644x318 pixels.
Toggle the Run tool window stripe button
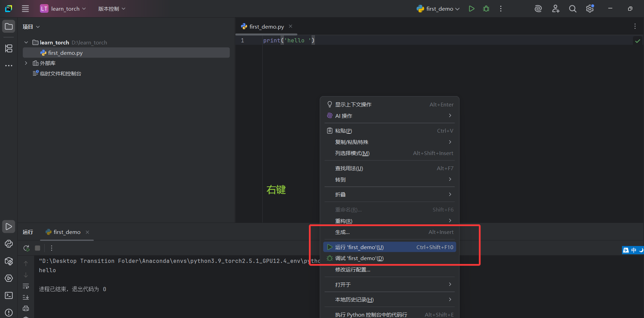(x=9, y=226)
